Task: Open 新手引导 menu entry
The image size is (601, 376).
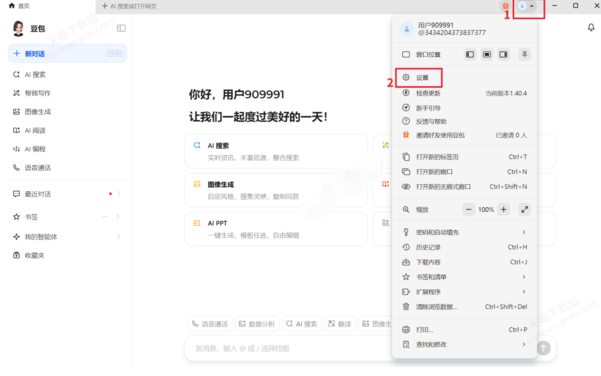Action: [465, 108]
